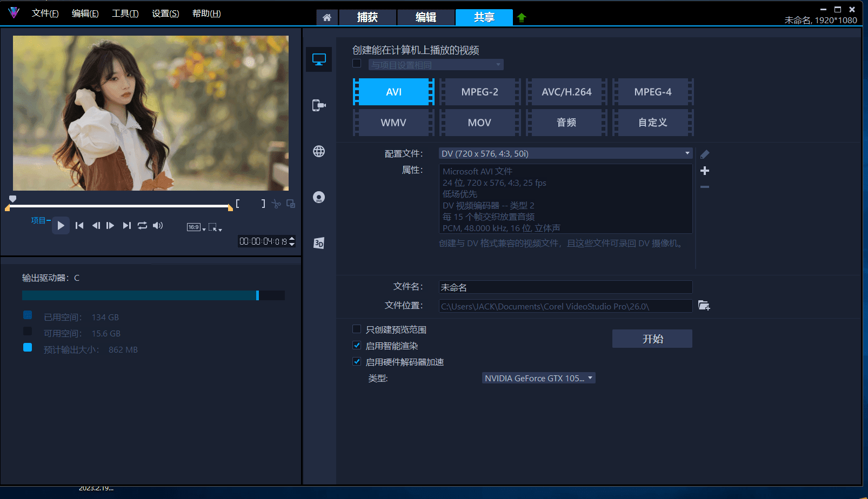This screenshot has height=499, width=868.
Task: Add a new profile with the plus icon
Action: click(704, 171)
